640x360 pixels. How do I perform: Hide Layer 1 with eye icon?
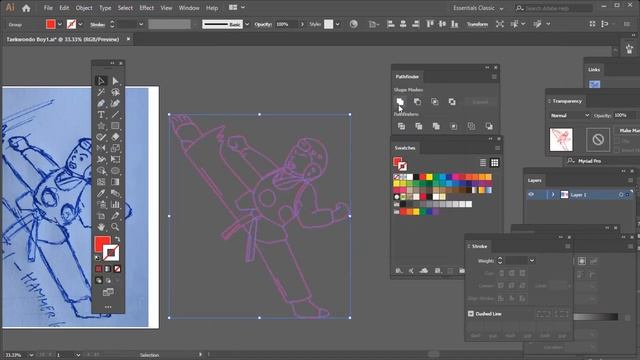[531, 194]
